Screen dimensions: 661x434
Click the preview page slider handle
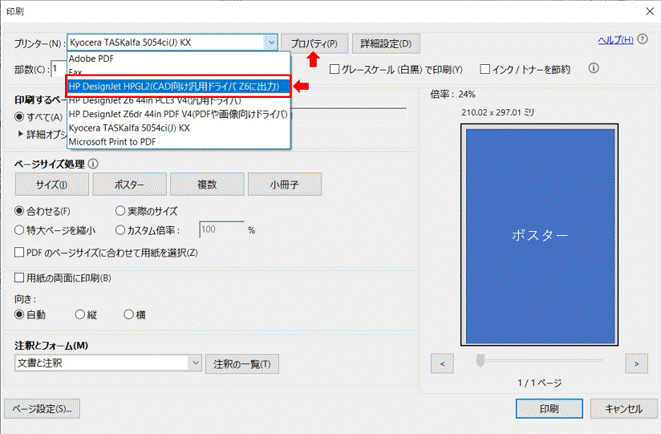pos(480,361)
